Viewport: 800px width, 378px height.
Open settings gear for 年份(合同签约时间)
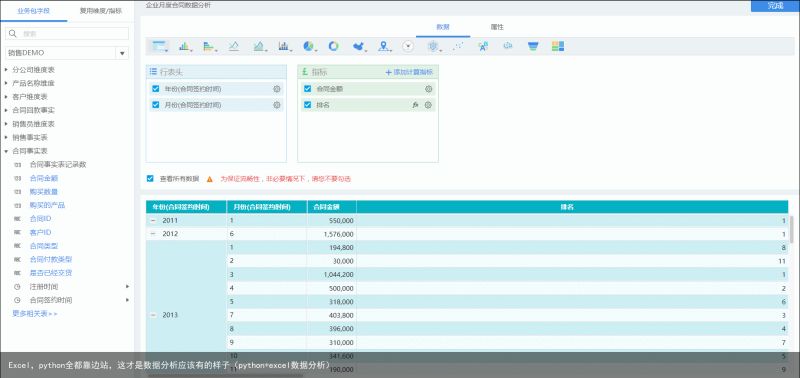pyautogui.click(x=277, y=89)
